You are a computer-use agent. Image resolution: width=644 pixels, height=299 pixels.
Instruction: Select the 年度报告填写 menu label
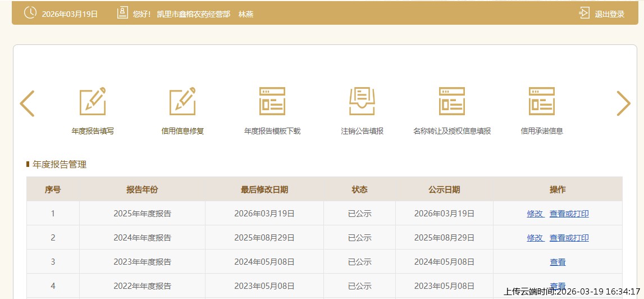coord(93,131)
